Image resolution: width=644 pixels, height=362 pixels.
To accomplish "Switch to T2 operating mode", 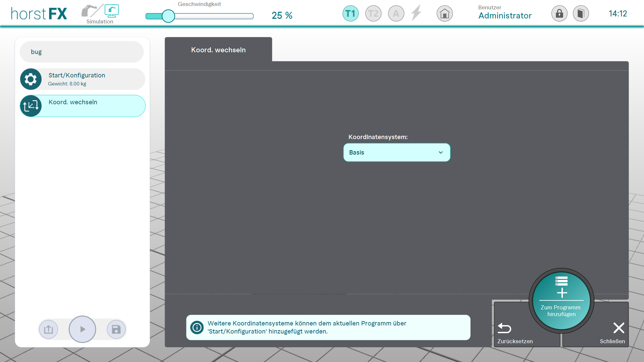I will click(x=373, y=14).
